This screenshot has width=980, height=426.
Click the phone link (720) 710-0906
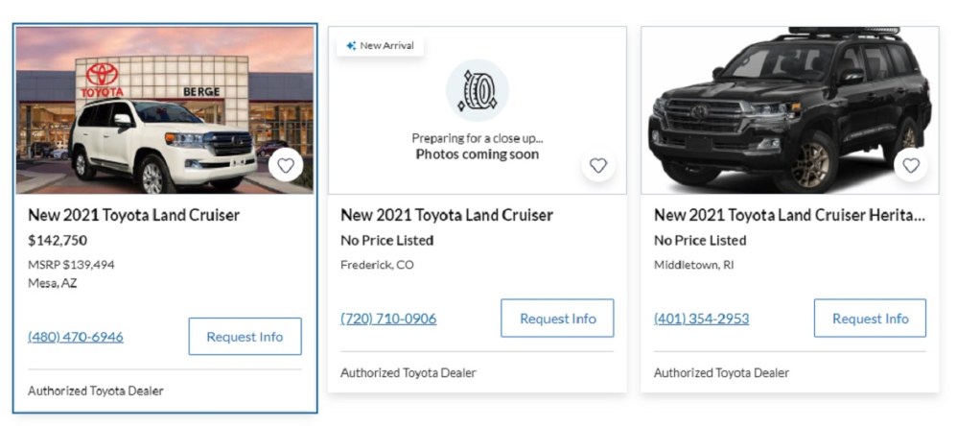(388, 319)
